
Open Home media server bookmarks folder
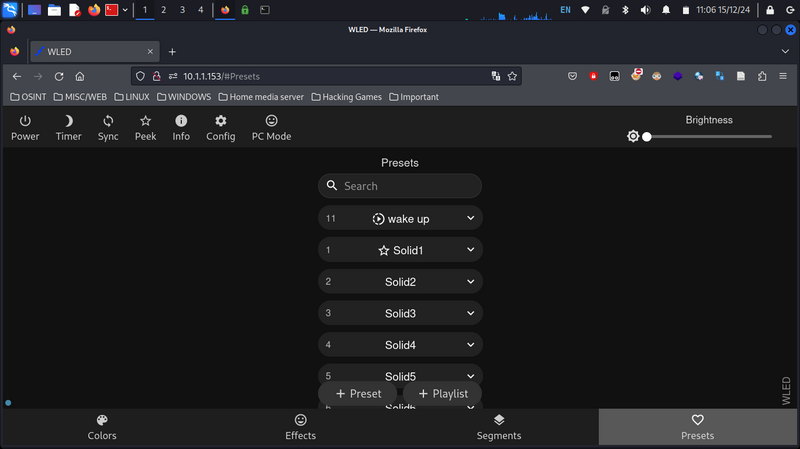click(x=261, y=97)
